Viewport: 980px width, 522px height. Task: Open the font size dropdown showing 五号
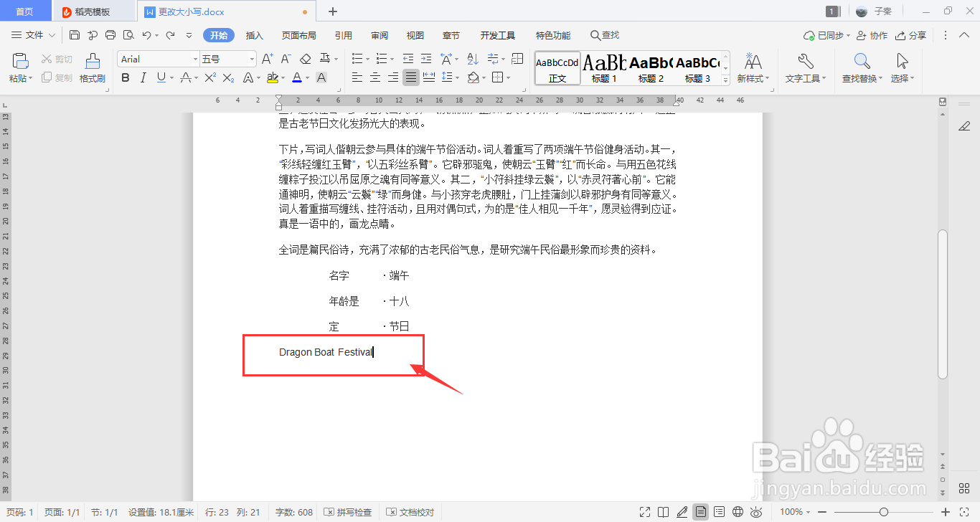[x=252, y=60]
